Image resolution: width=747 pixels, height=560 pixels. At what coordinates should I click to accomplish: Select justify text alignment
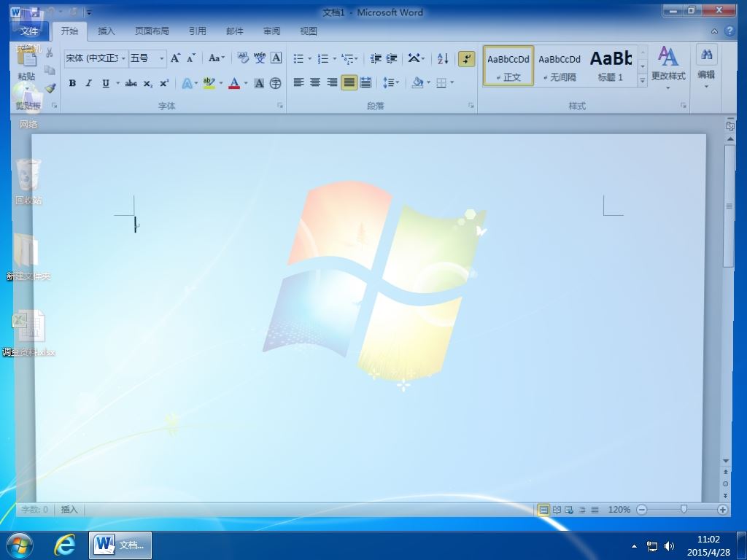[x=349, y=83]
